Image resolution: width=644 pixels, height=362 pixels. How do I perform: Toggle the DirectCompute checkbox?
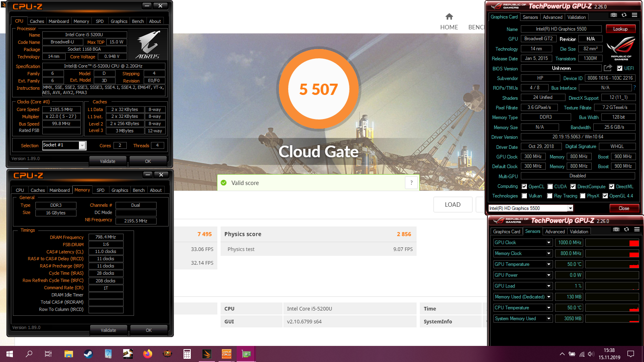coord(573,187)
